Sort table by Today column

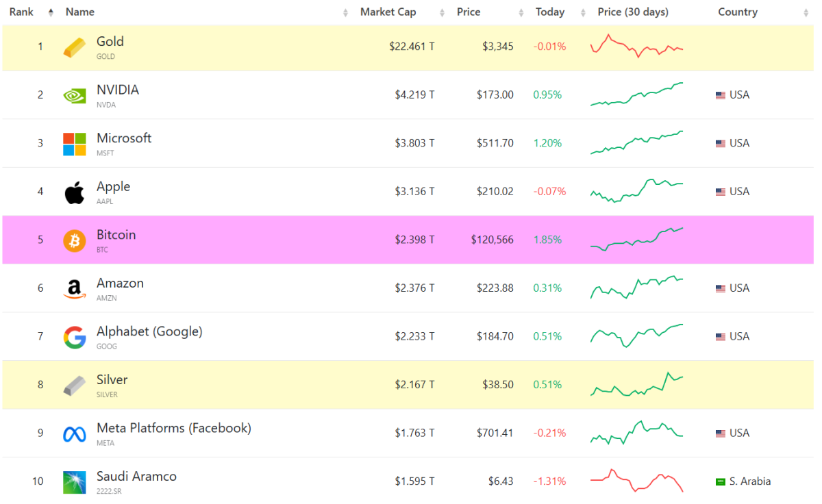point(583,12)
